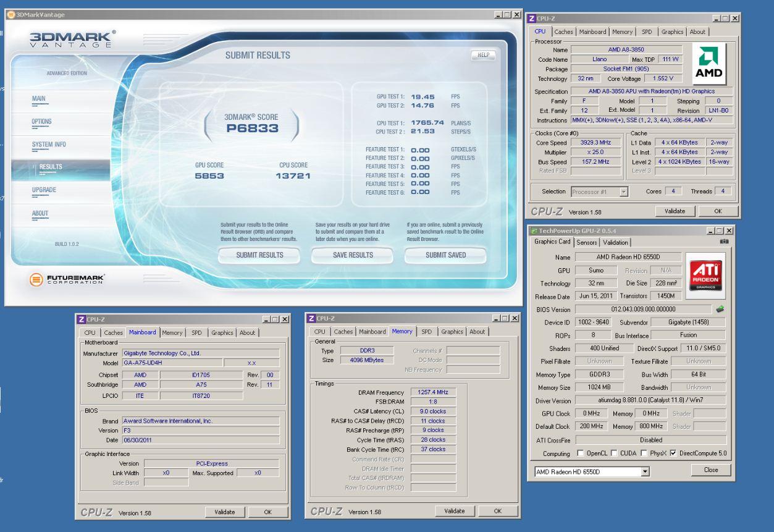This screenshot has height=532, width=774.
Task: Click the GPU-Z Subvendor field Gigabyte (1458)
Action: 688,323
